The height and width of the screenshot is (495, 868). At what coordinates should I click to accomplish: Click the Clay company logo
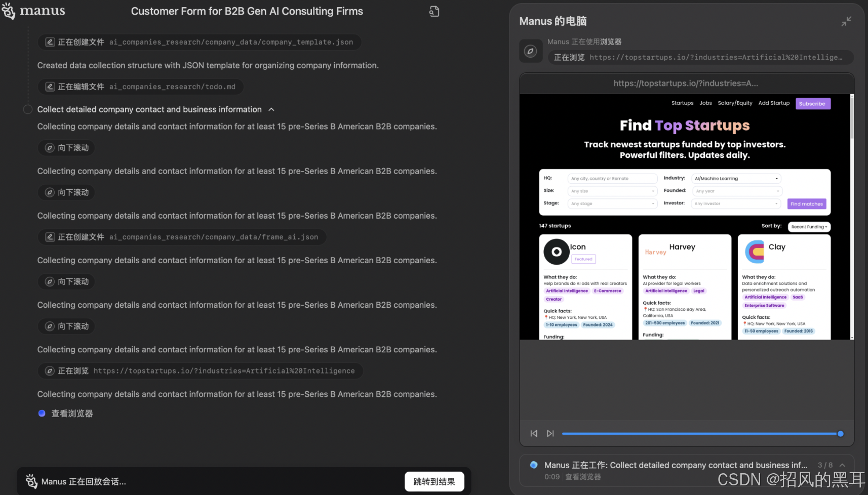(755, 252)
